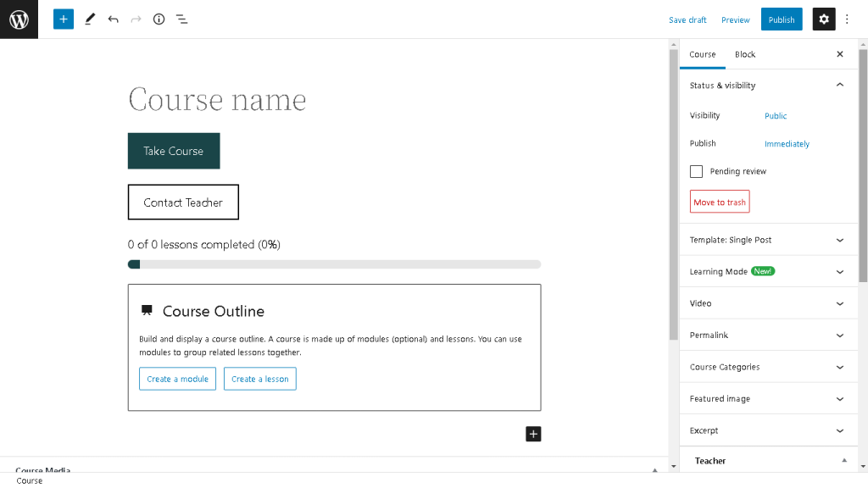This screenshot has width=868, height=488.
Task: Undo the last change
Action: [x=113, y=19]
